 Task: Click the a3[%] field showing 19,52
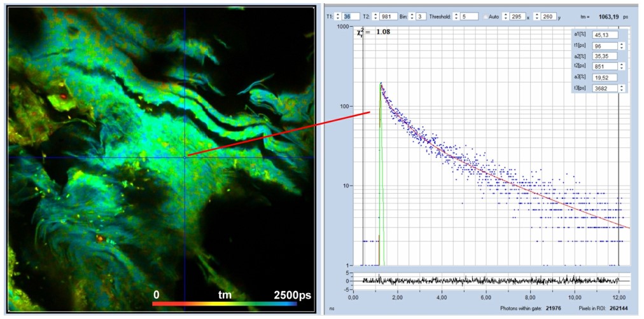[x=605, y=78]
